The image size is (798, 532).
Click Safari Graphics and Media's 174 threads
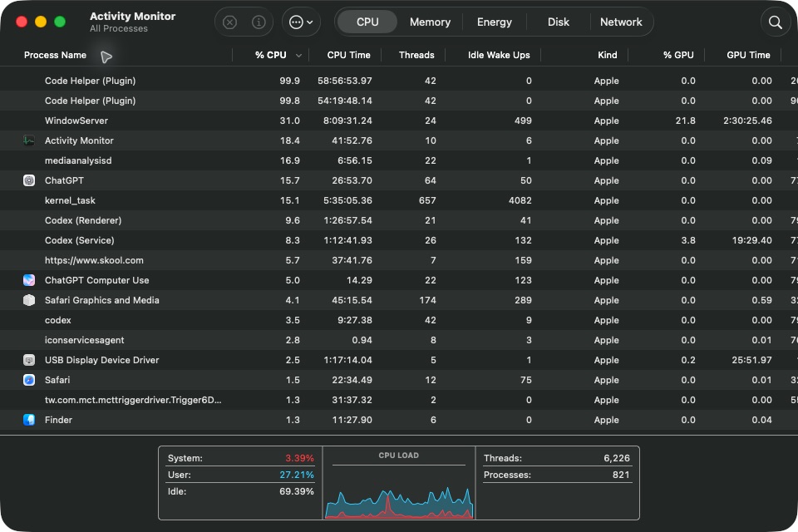click(x=427, y=300)
